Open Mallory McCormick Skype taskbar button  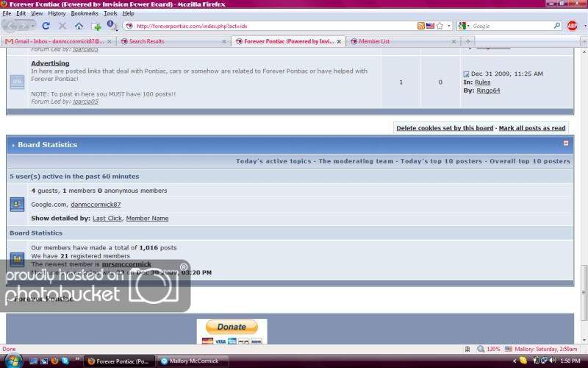[192, 361]
